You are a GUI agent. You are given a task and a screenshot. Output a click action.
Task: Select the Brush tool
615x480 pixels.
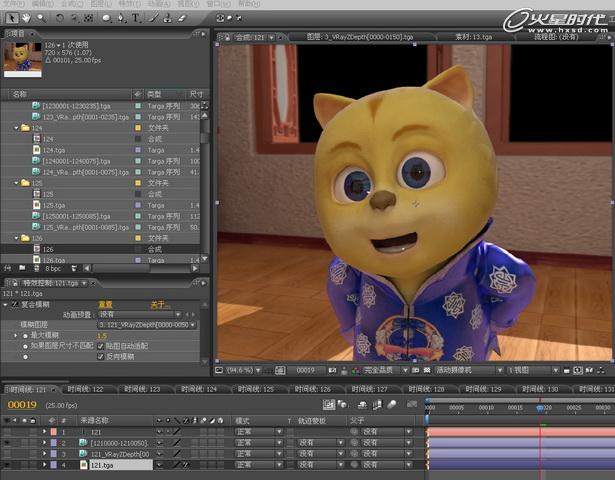pos(154,18)
